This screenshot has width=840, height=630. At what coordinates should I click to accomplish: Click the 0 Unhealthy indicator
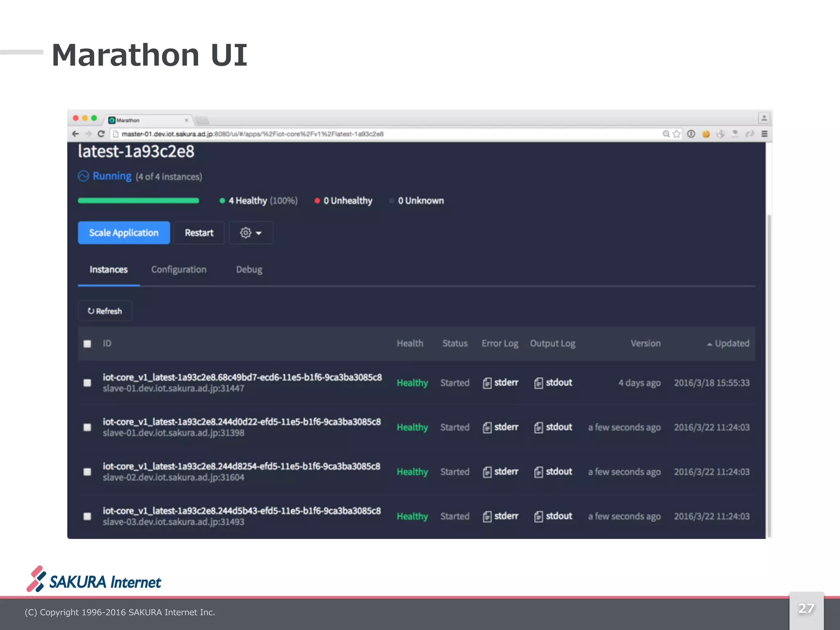[x=343, y=201]
